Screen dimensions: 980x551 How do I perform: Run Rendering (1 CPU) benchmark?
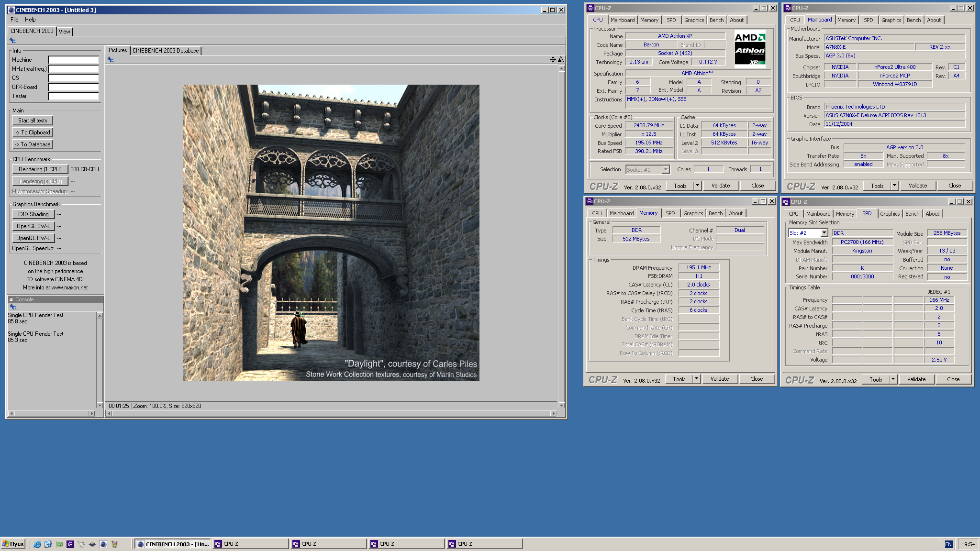[40, 169]
